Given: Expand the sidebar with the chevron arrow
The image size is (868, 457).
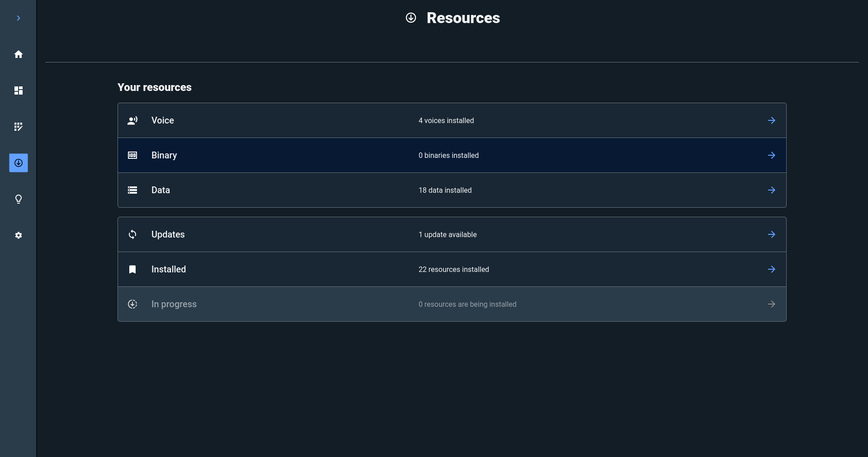Looking at the screenshot, I should click(18, 18).
